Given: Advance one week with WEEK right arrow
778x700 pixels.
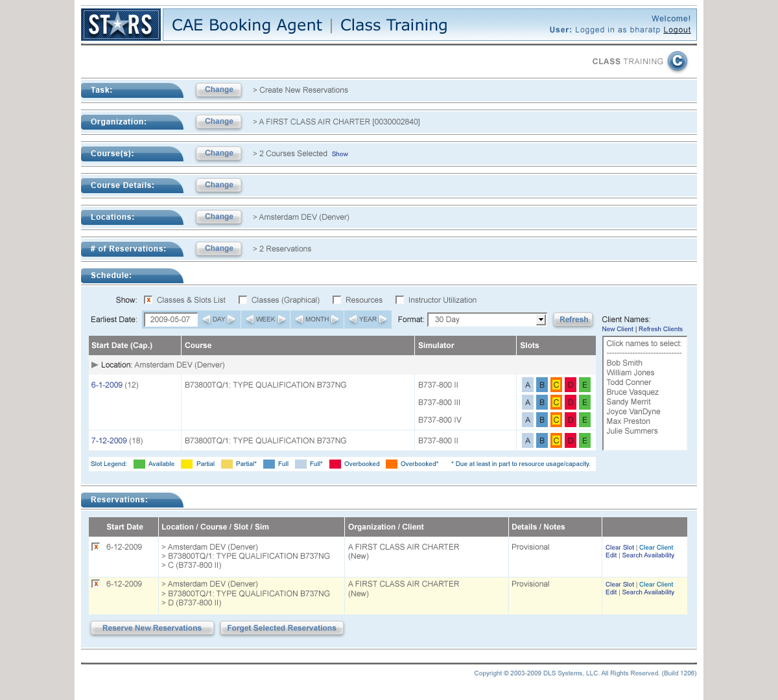Looking at the screenshot, I should tap(282, 320).
